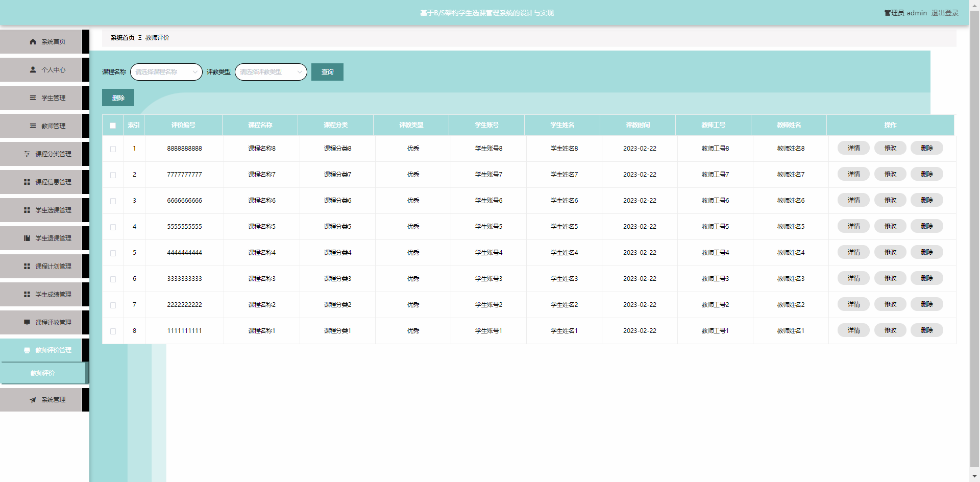
Task: Open 详情 for row 课程名称8
Action: (x=853, y=148)
